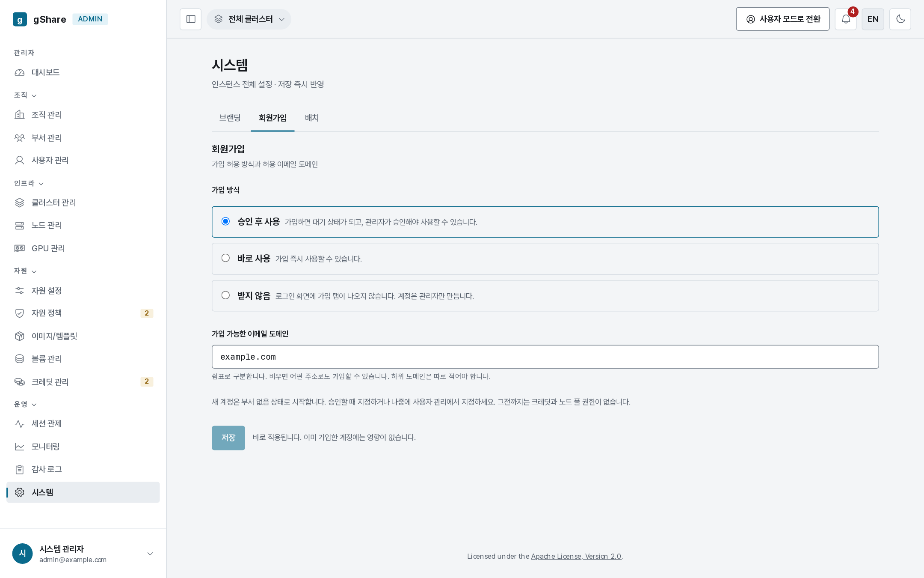Collapse the 자원 sidebar section
This screenshot has height=578, width=924.
25,271
